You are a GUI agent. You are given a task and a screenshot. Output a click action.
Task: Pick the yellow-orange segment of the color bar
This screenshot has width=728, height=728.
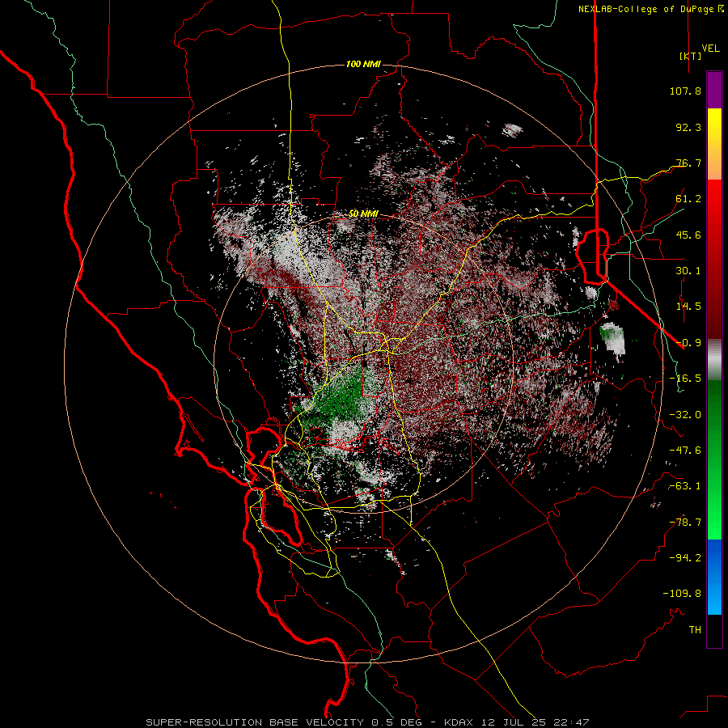(x=714, y=144)
